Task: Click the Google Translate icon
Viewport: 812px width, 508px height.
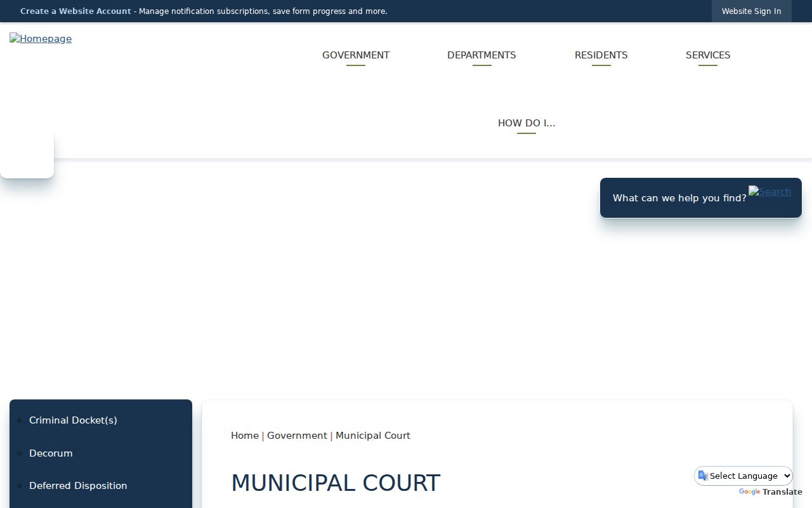Action: tap(703, 476)
